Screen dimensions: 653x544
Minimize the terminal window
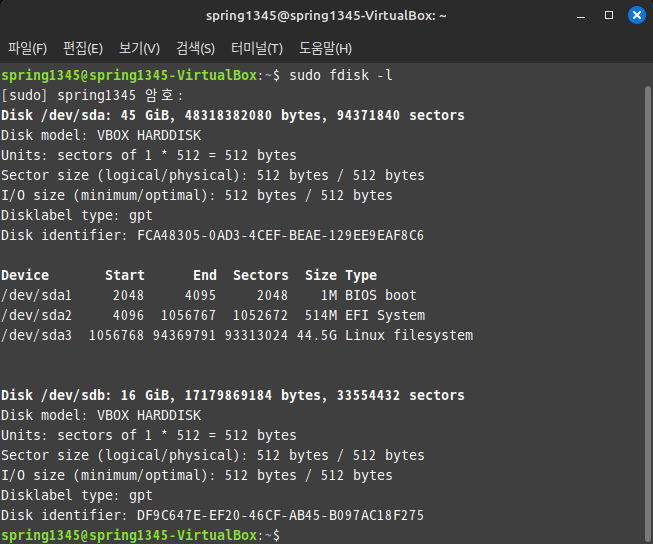(x=581, y=16)
